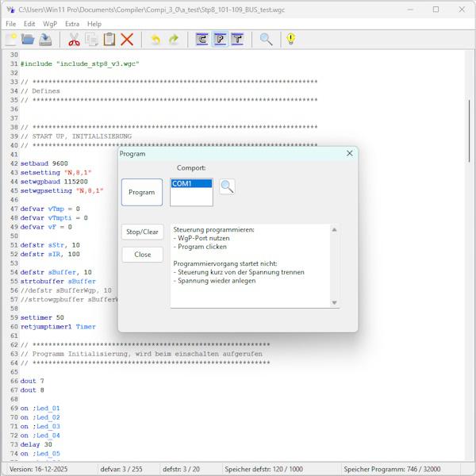Click the Paste clipboard icon

(x=109, y=39)
